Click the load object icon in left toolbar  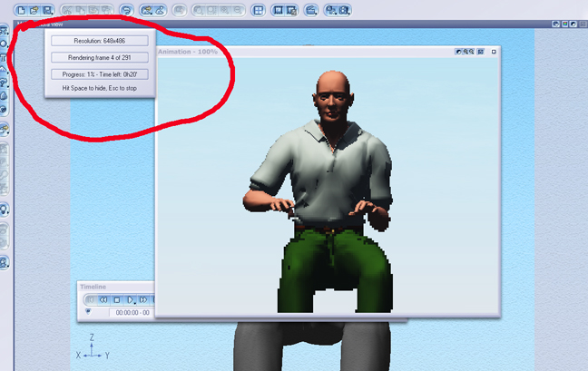pos(5,130)
